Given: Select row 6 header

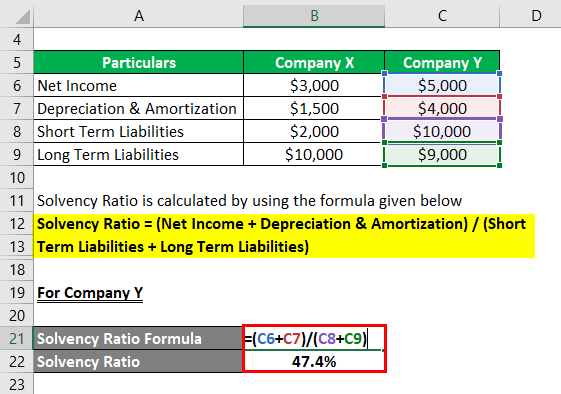Looking at the screenshot, I should click(x=17, y=86).
